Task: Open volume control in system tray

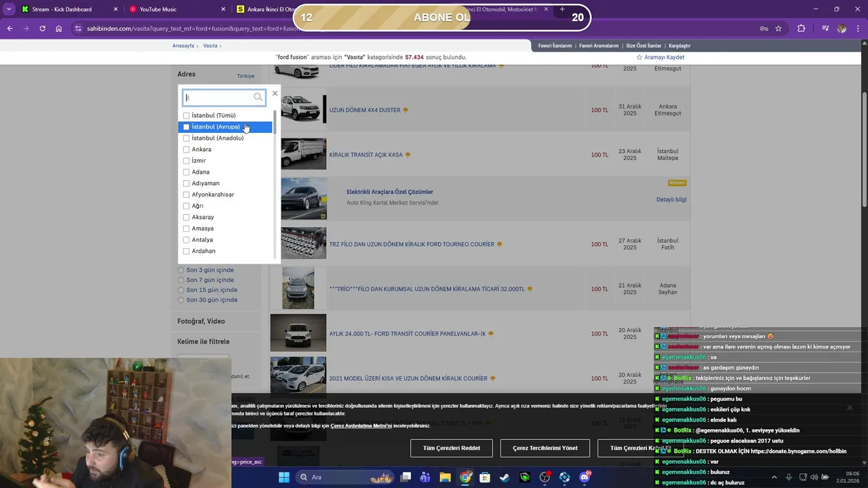Action: click(x=814, y=477)
